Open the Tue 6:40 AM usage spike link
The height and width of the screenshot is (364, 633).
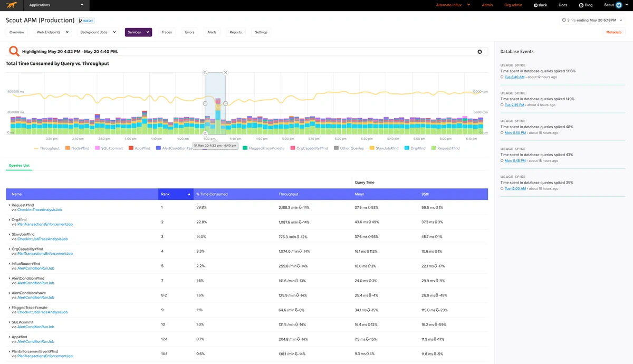pos(514,77)
